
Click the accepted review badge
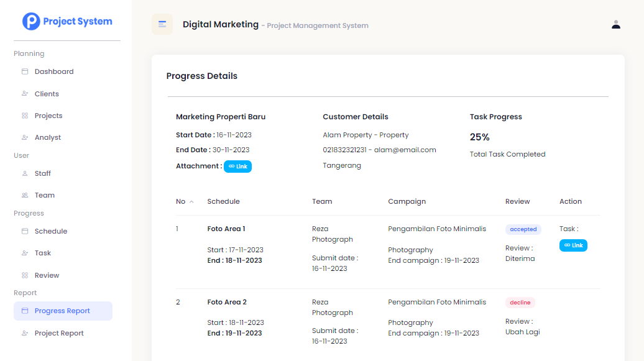pyautogui.click(x=523, y=229)
